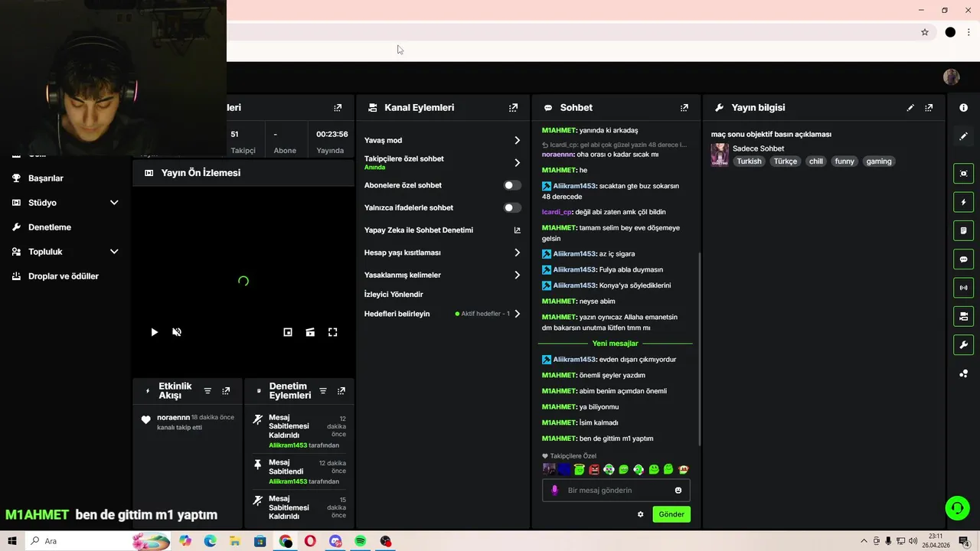Open Başarılar in sidebar
Image resolution: width=980 pixels, height=551 pixels.
pos(46,178)
